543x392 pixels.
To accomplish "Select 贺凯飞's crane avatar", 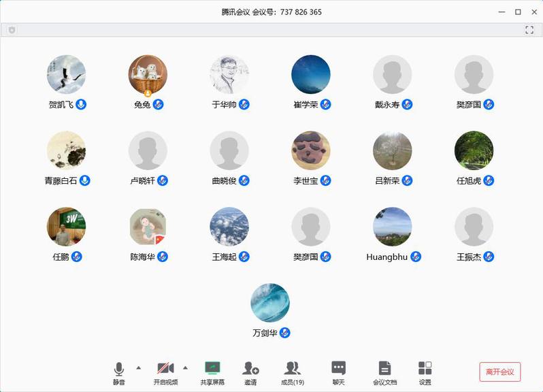I will pyautogui.click(x=66, y=74).
